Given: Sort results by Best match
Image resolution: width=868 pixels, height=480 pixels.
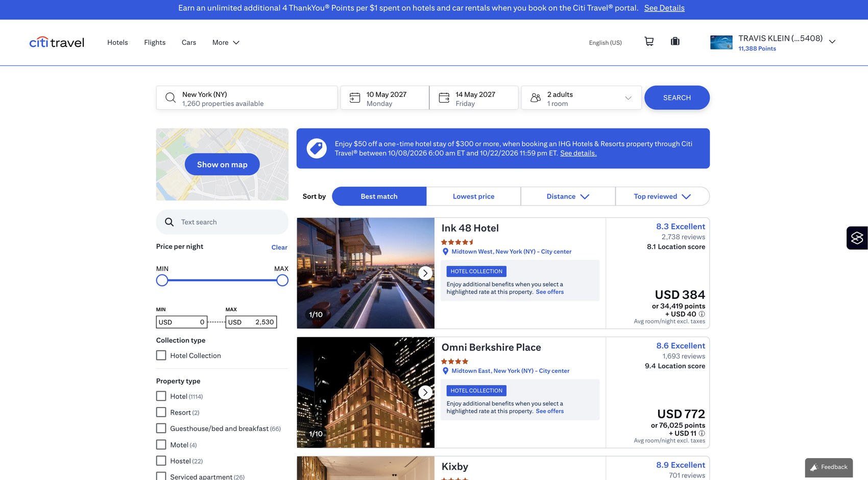Looking at the screenshot, I should [x=379, y=196].
